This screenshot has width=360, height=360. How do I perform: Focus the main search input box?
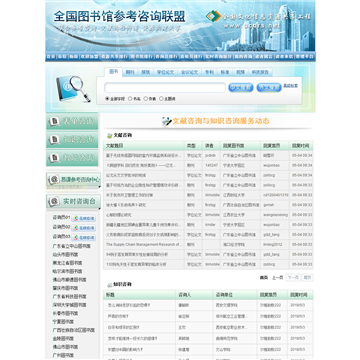(165, 88)
